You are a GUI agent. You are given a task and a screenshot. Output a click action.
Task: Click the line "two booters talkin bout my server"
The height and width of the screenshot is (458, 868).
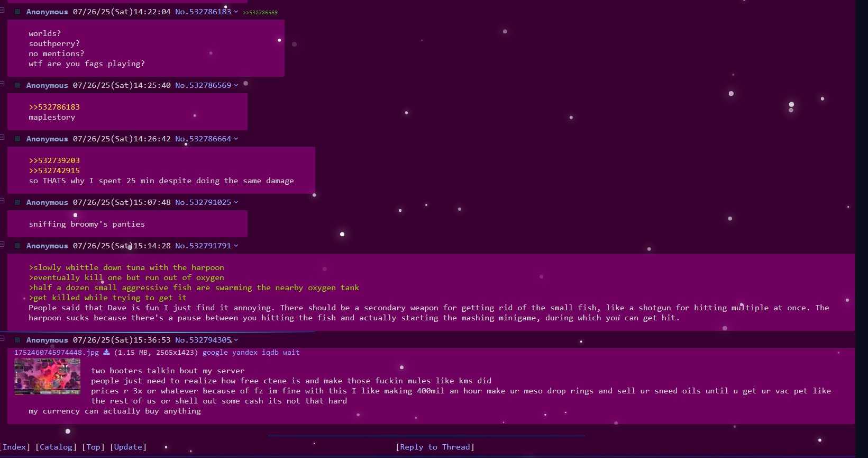click(x=168, y=371)
